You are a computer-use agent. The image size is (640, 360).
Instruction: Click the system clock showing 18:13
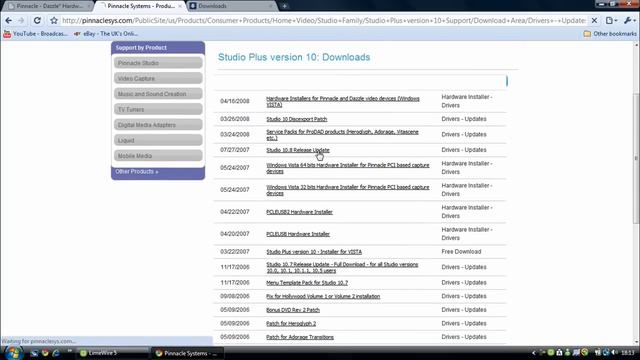point(628,353)
